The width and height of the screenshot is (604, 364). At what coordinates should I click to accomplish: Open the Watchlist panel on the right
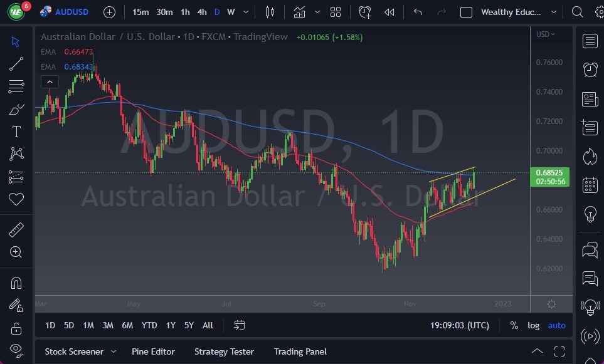(590, 41)
